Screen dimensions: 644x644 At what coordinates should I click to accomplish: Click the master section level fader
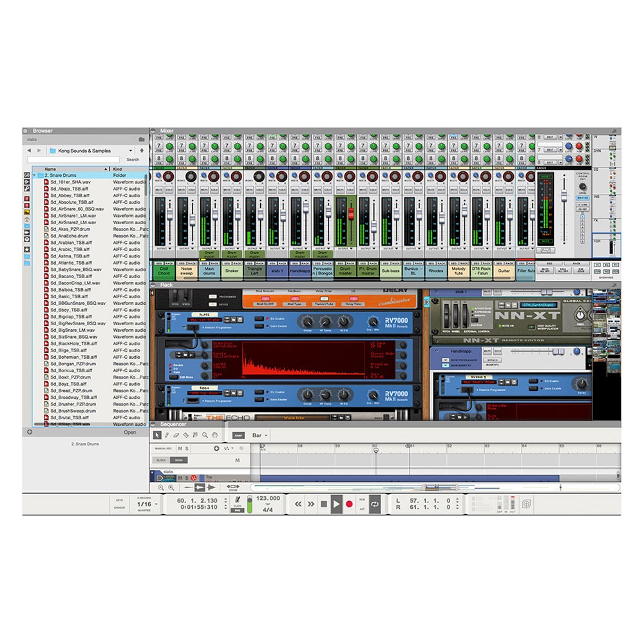(x=564, y=194)
